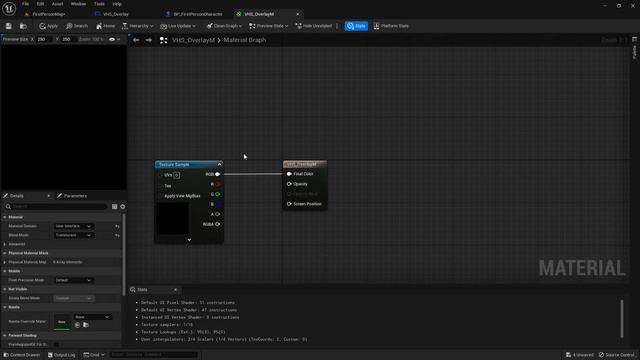Click Texture Sample preview thumbnail
Screen dimensions: 640x360
pyautogui.click(x=173, y=219)
